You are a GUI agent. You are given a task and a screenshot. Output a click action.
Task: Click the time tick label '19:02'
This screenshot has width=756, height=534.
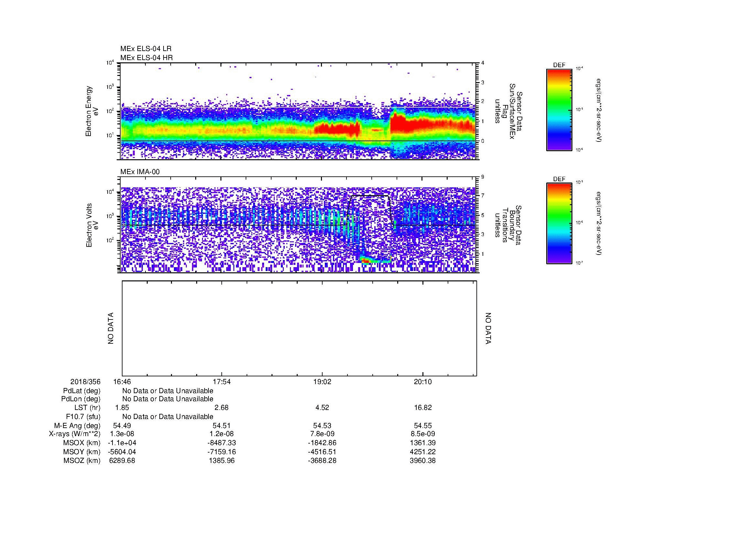(322, 382)
